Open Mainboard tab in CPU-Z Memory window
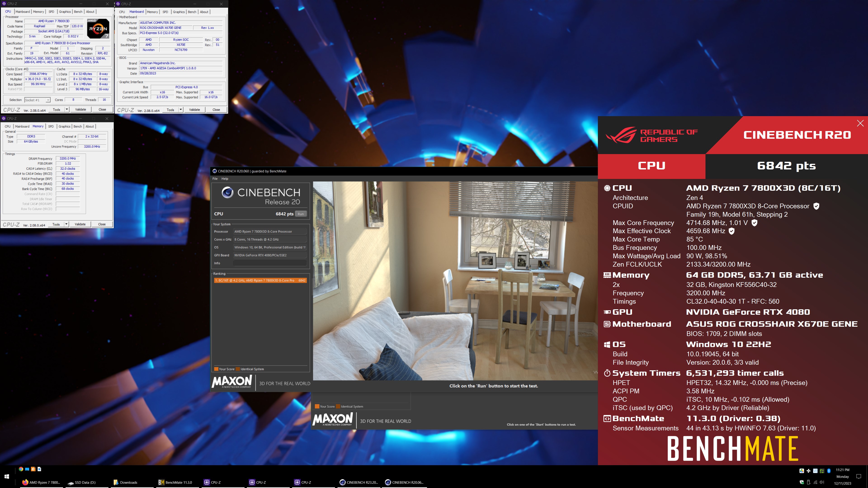The width and height of the screenshot is (868, 488). pyautogui.click(x=22, y=126)
